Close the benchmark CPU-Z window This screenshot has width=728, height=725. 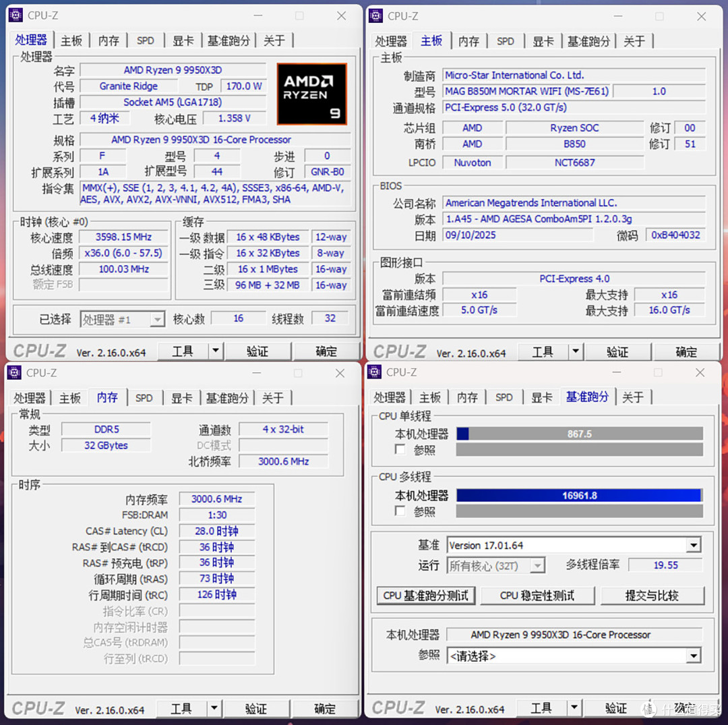[700, 372]
